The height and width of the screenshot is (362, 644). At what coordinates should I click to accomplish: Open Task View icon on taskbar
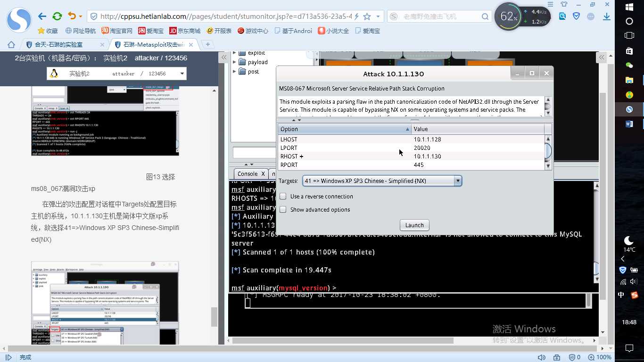click(629, 35)
